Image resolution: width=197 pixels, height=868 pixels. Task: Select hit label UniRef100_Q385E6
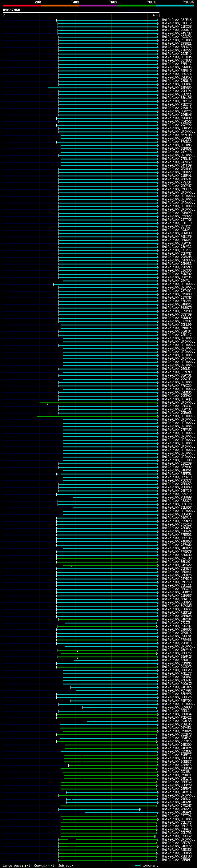[176, 765]
